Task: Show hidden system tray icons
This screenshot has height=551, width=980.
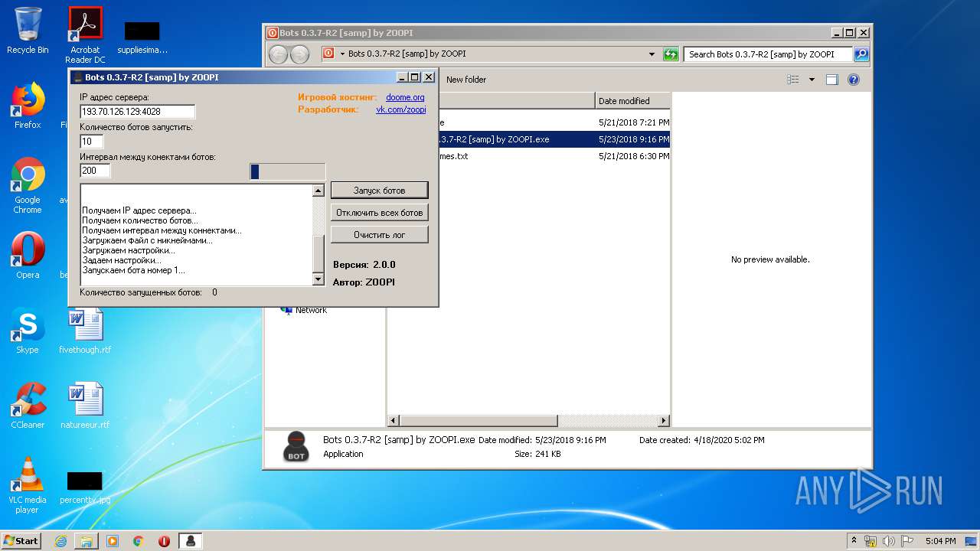Action: click(854, 540)
